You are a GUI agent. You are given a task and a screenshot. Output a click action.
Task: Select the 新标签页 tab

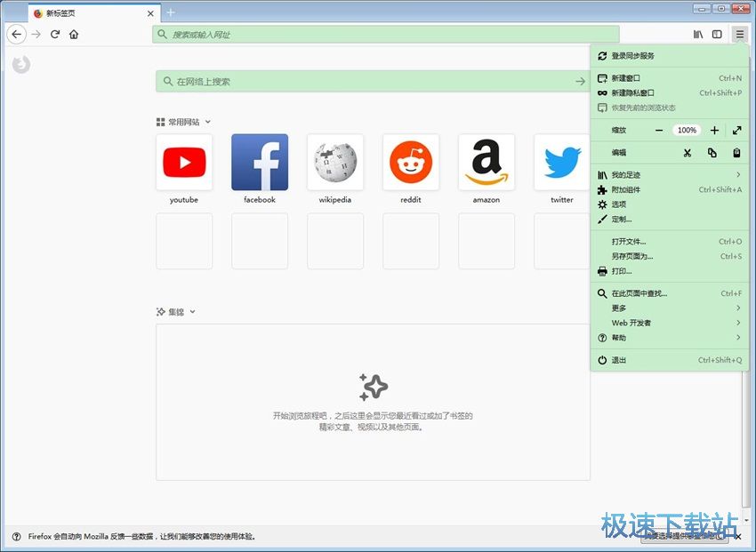coord(93,13)
